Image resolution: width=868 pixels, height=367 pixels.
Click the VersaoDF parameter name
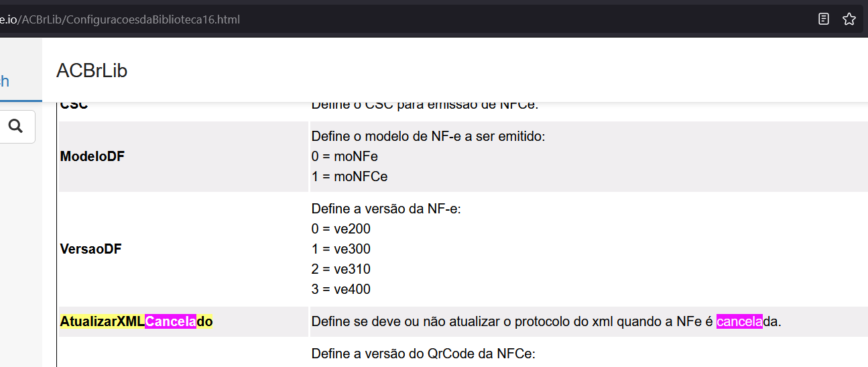pyautogui.click(x=91, y=249)
